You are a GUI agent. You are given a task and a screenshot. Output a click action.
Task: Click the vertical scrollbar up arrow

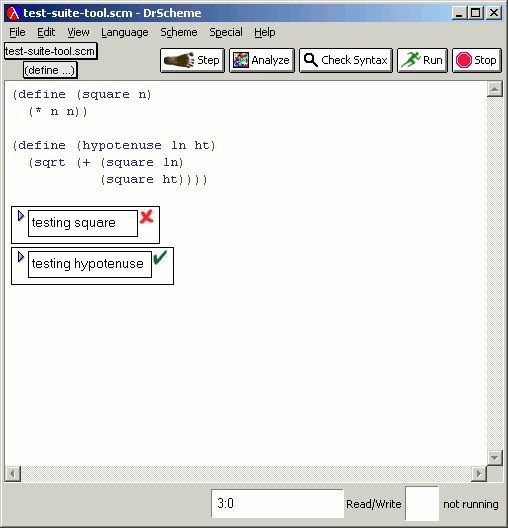pyautogui.click(x=495, y=89)
